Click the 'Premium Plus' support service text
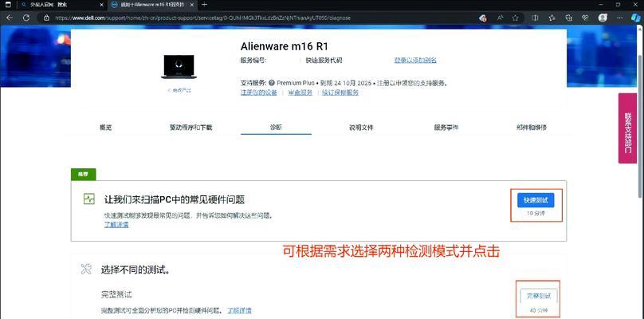 pos(296,83)
